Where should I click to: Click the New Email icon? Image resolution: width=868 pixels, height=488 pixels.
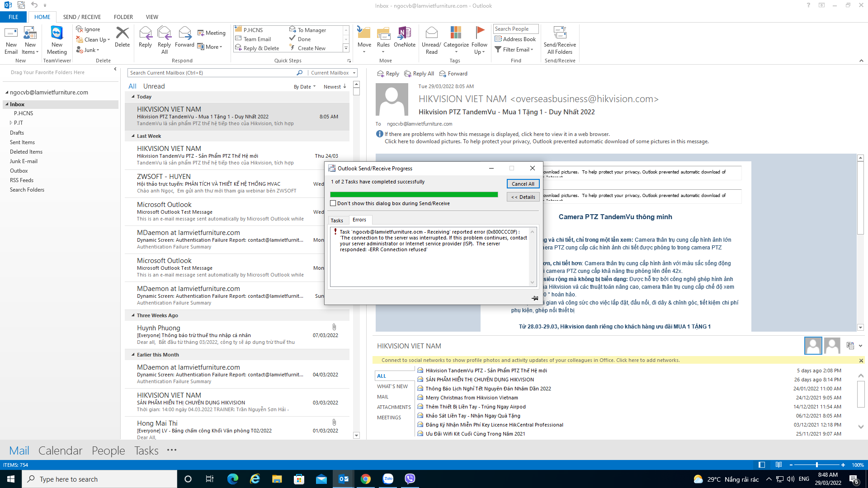11,40
